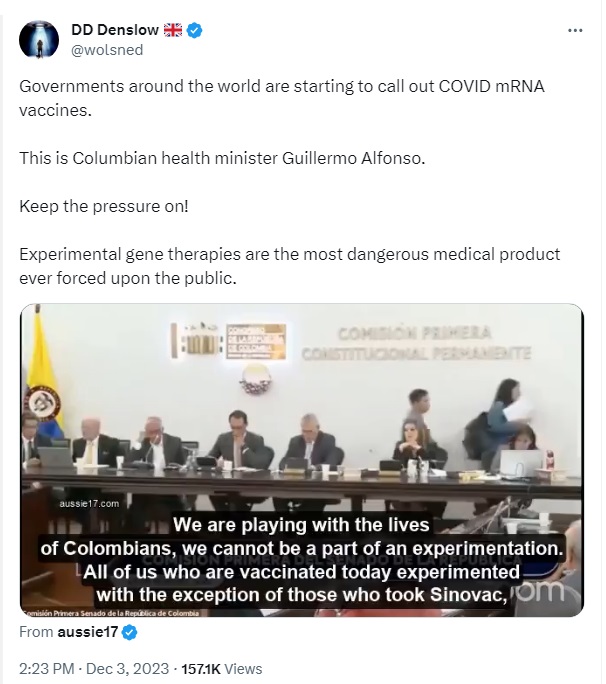Click the subtitle text mentioning Sinovac
The width and height of the screenshot is (606, 684).
coord(302,595)
